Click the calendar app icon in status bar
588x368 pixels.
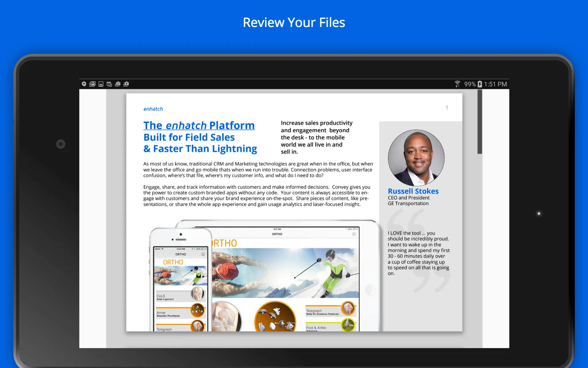[110, 83]
